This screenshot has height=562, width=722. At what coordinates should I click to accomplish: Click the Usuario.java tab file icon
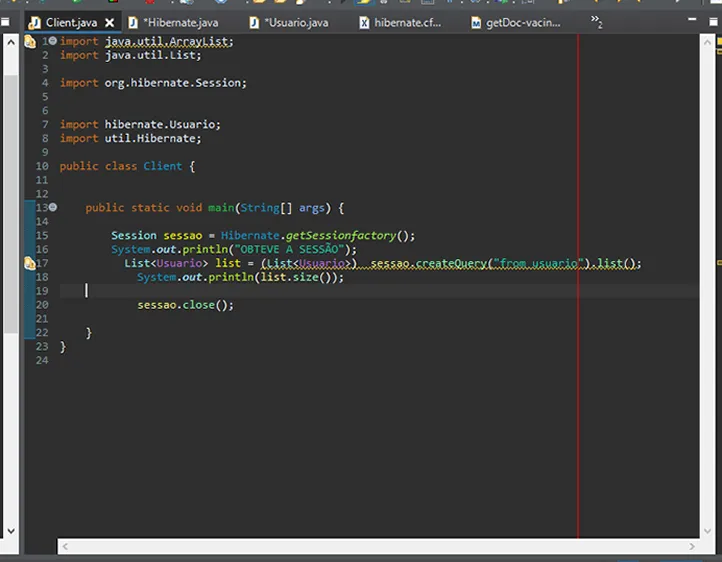point(254,22)
